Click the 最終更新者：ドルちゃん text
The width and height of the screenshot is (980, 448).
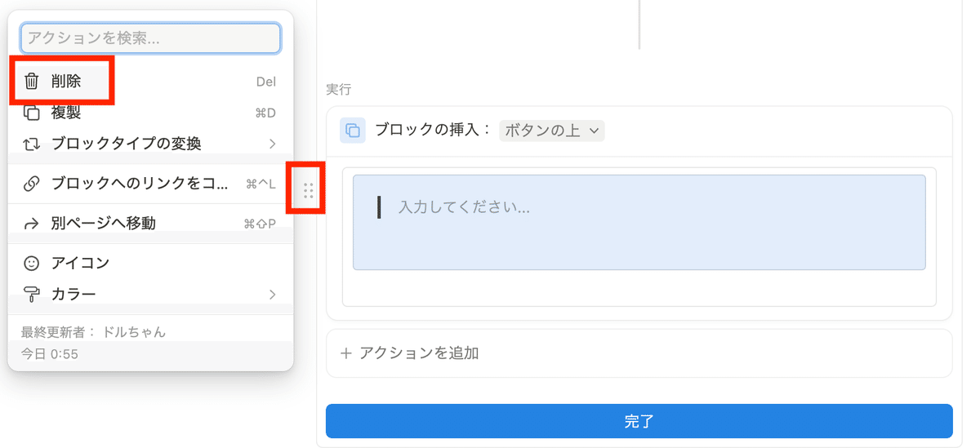93,332
